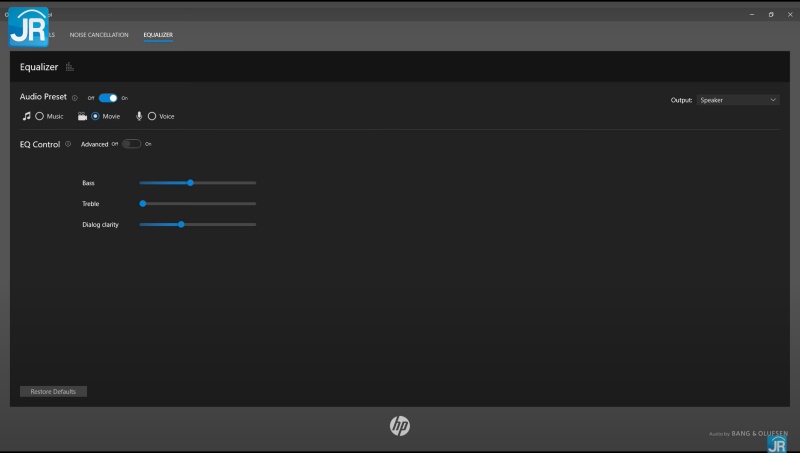Click the Dialog clarity slider handle

181,224
